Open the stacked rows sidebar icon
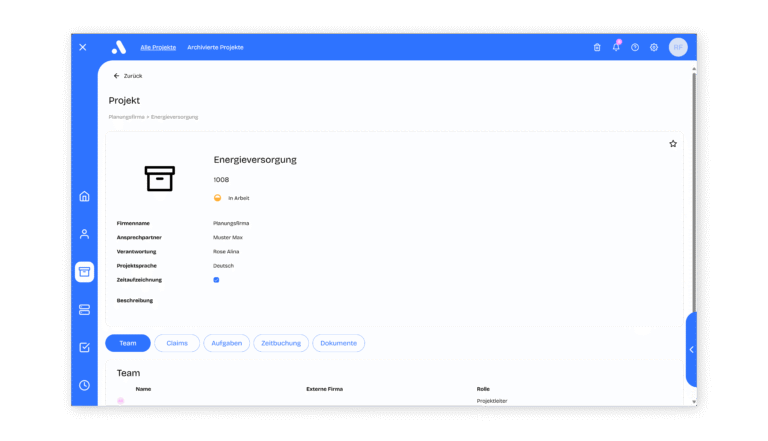This screenshot has height=441, width=768. 84,310
